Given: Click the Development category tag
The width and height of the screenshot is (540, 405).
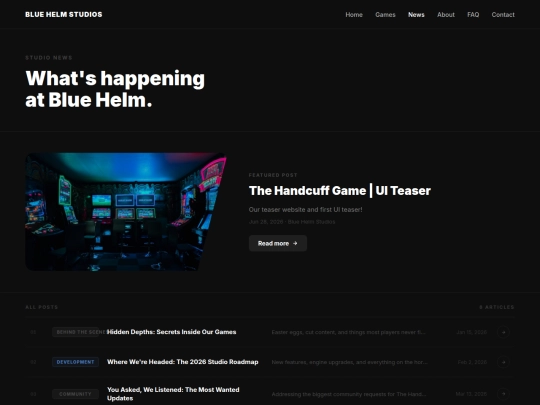Looking at the screenshot, I should pos(75,362).
